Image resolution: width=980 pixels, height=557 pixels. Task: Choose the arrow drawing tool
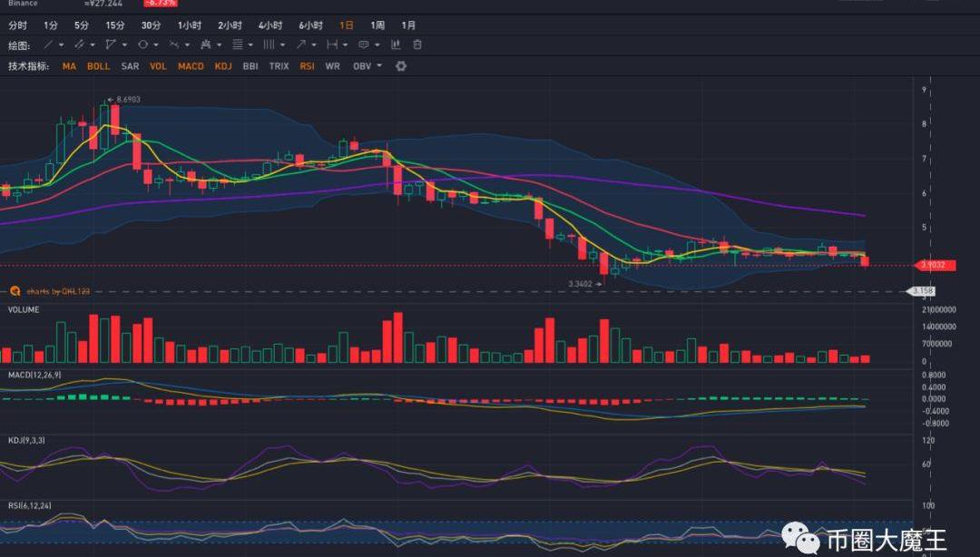(x=300, y=44)
